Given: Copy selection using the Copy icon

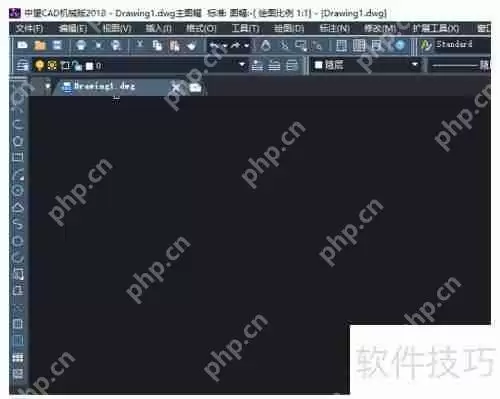Looking at the screenshot, I should (x=157, y=45).
